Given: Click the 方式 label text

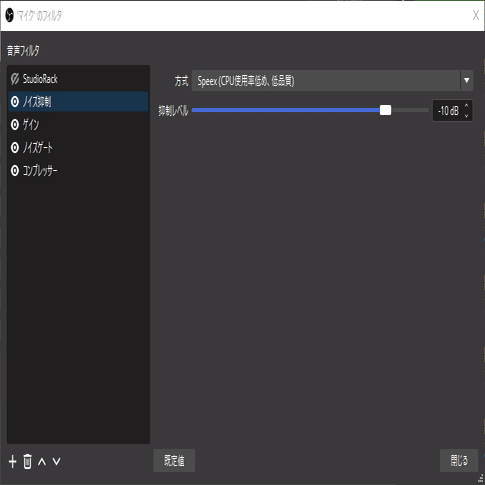Looking at the screenshot, I should coord(182,81).
